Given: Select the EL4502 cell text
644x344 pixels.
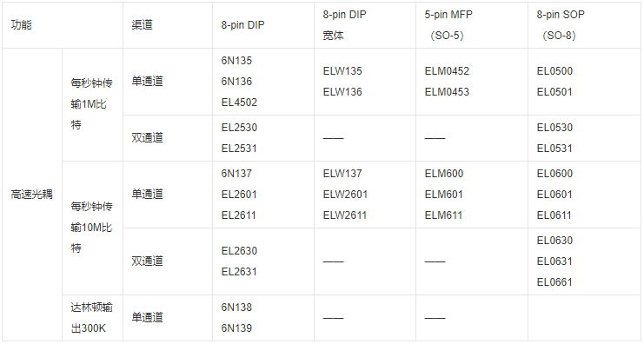Looking at the screenshot, I should coord(239,103).
